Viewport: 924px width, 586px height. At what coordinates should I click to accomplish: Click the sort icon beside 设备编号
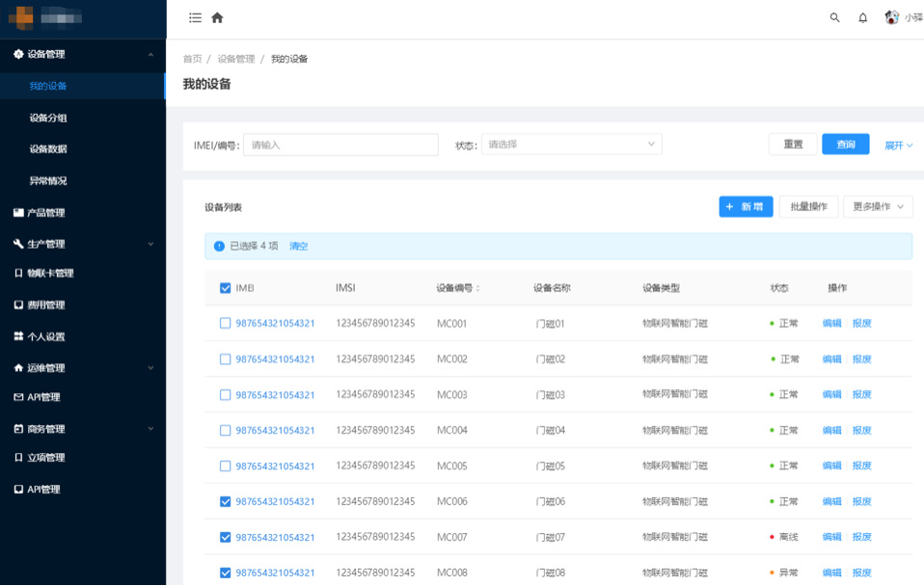tap(478, 288)
